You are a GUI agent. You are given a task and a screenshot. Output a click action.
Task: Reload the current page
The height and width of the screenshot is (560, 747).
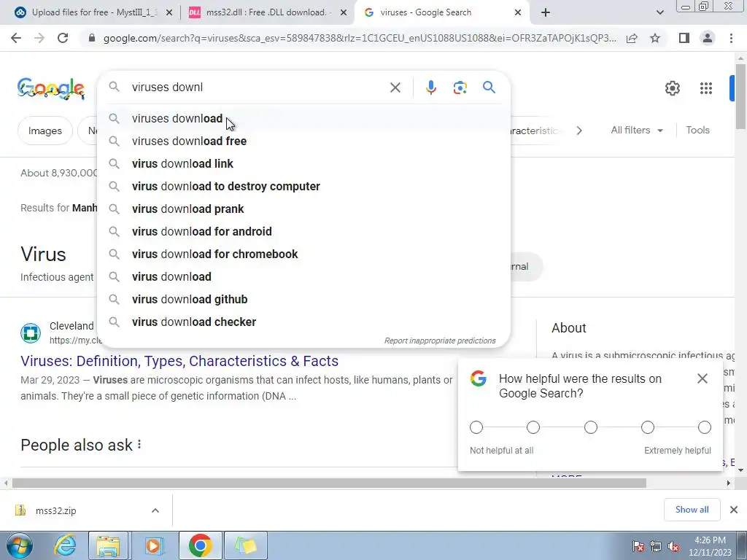[x=63, y=38]
